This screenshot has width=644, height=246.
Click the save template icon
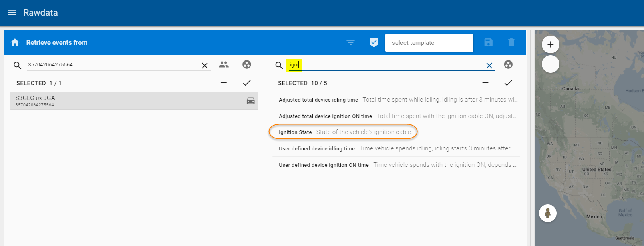coord(488,42)
